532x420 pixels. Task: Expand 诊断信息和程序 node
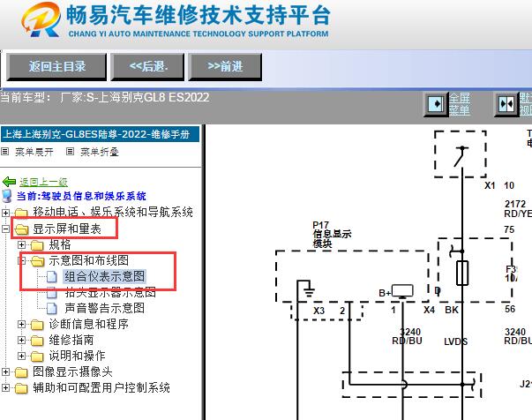pyautogui.click(x=21, y=325)
